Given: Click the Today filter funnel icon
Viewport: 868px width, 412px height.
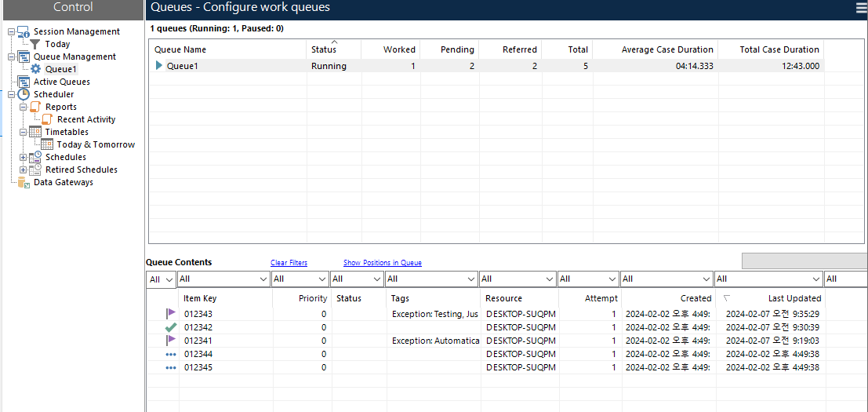Looking at the screenshot, I should coord(35,44).
